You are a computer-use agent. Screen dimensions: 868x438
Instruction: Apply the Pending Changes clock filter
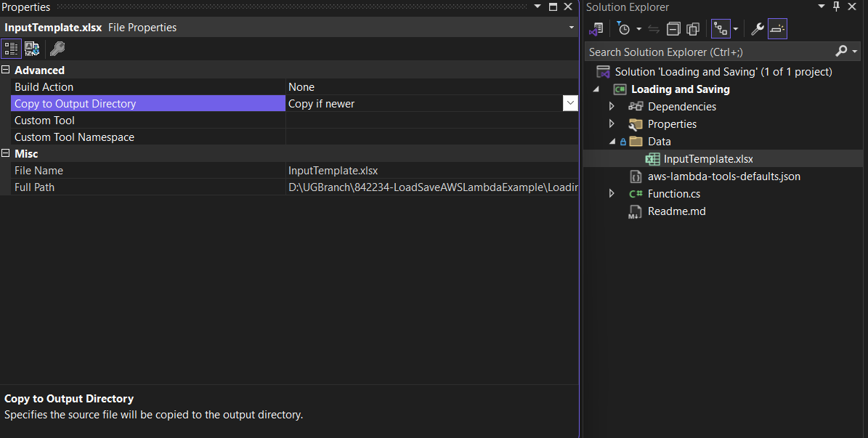pos(623,29)
